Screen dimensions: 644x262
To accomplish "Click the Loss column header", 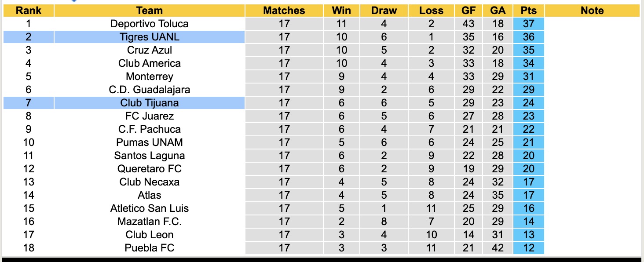I will [431, 11].
